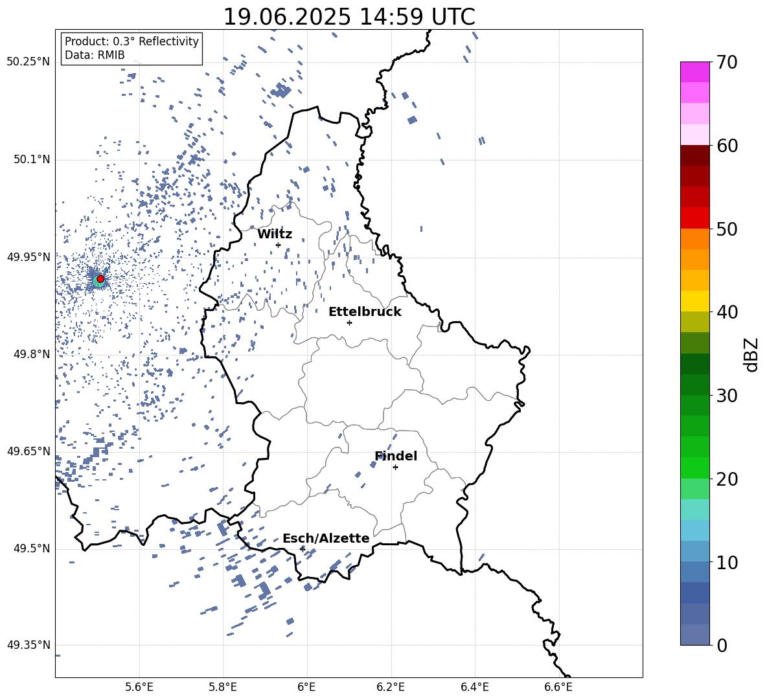Click the 5.8°E longitude label
767x700 pixels.
pos(223,687)
